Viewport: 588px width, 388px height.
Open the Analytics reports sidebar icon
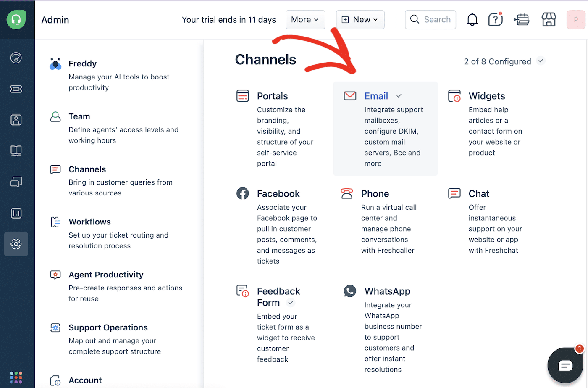[16, 213]
